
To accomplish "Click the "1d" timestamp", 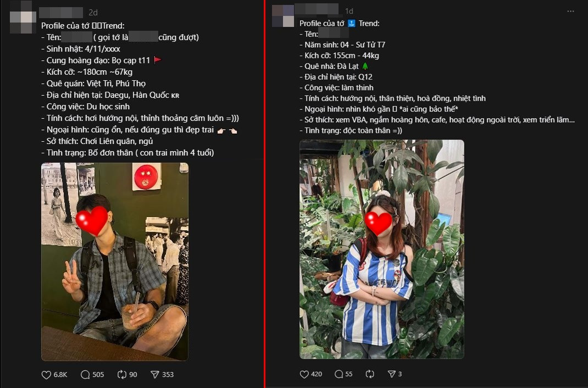I will click(x=349, y=11).
